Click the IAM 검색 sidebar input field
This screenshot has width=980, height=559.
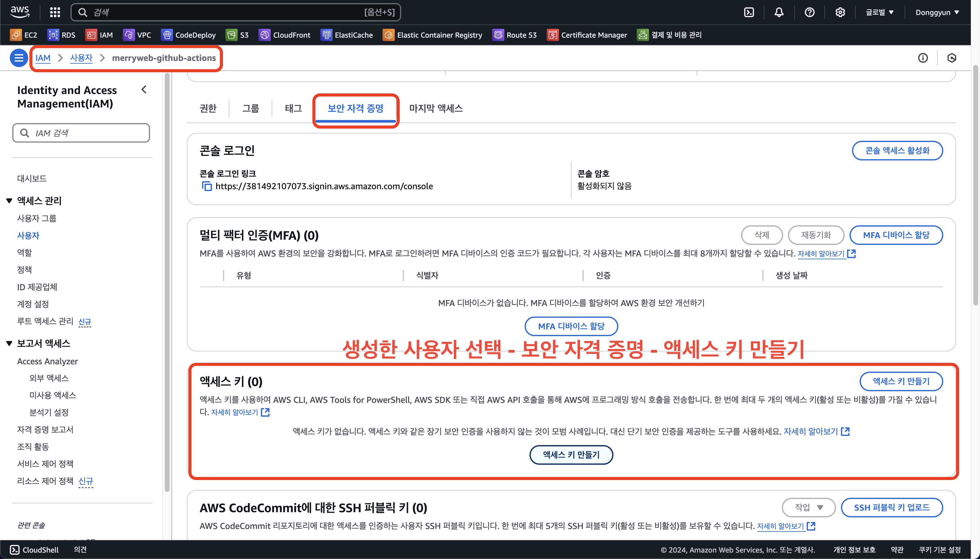click(x=81, y=133)
